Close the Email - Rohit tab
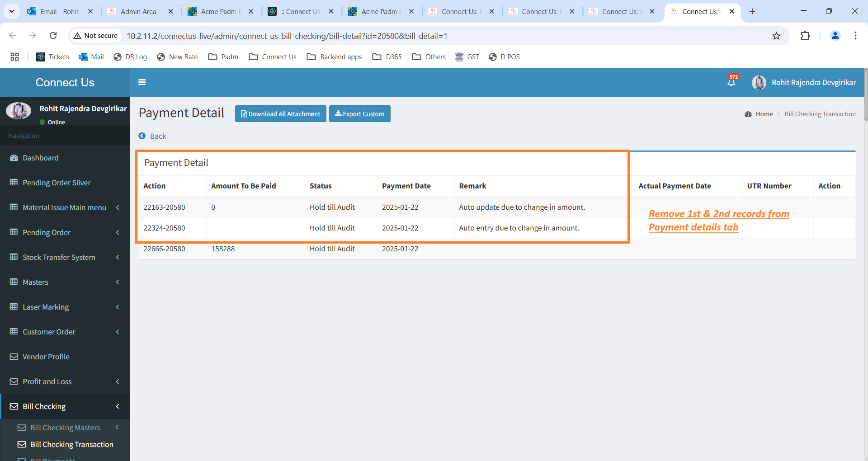The height and width of the screenshot is (461, 868). tap(90, 11)
